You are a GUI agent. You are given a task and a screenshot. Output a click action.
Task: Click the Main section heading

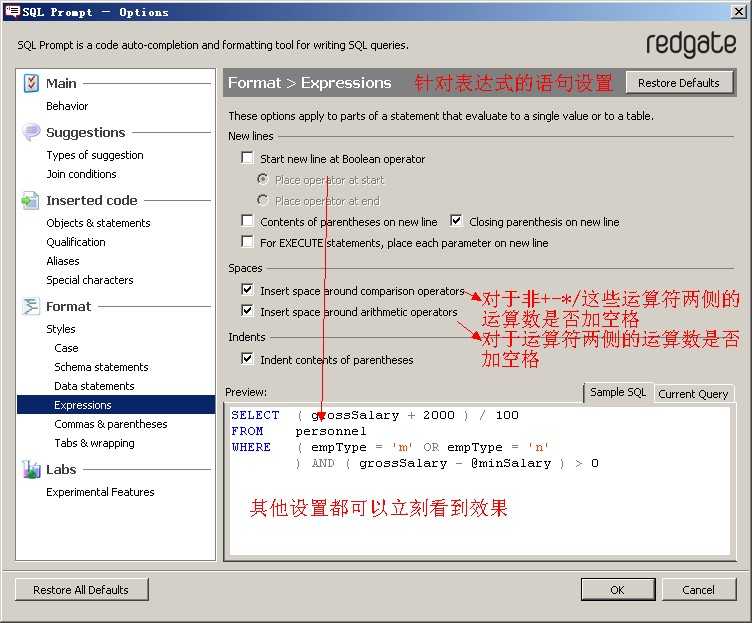coord(61,83)
